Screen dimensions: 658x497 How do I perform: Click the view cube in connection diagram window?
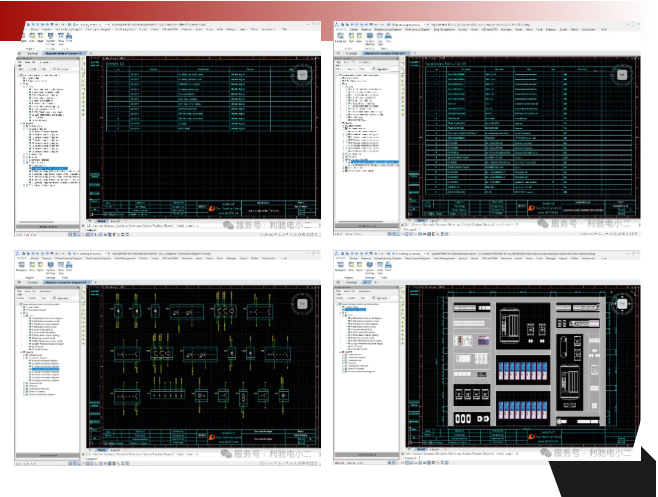(x=302, y=304)
